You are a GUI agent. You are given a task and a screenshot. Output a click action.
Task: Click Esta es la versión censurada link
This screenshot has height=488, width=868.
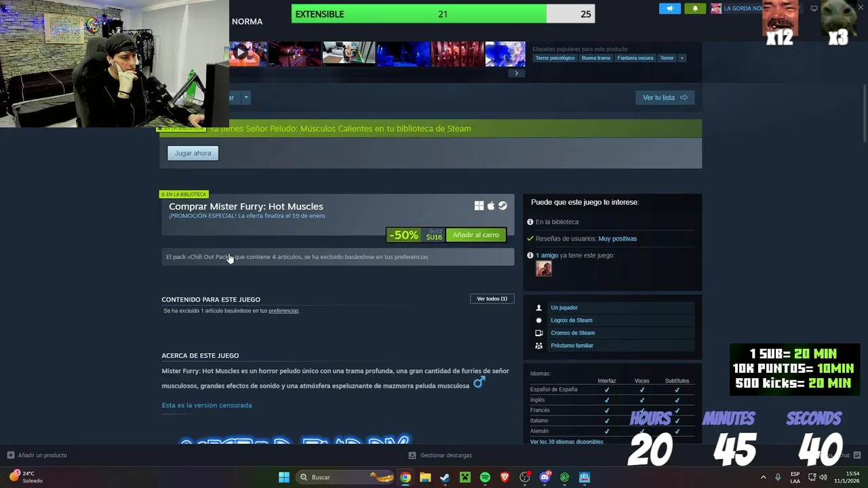pos(207,405)
